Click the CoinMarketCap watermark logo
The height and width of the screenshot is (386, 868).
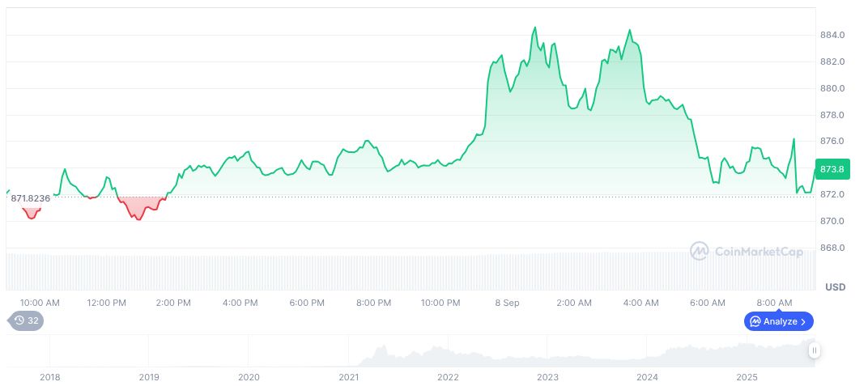coord(747,252)
